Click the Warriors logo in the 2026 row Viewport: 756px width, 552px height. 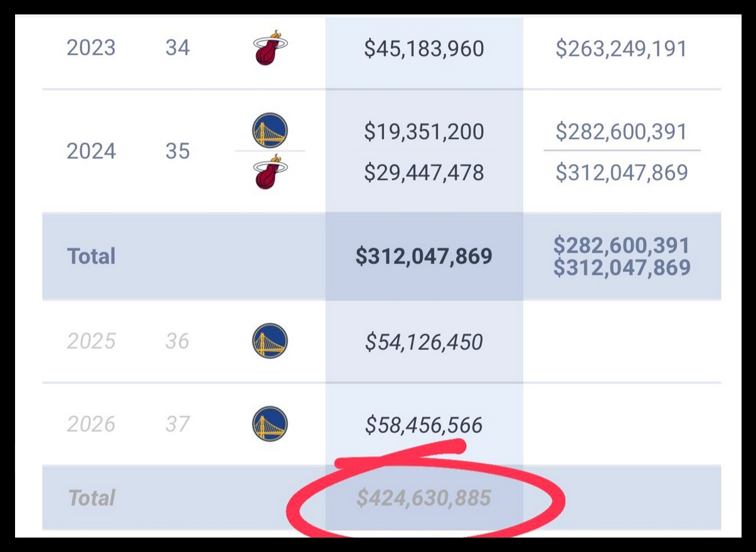pos(270,424)
